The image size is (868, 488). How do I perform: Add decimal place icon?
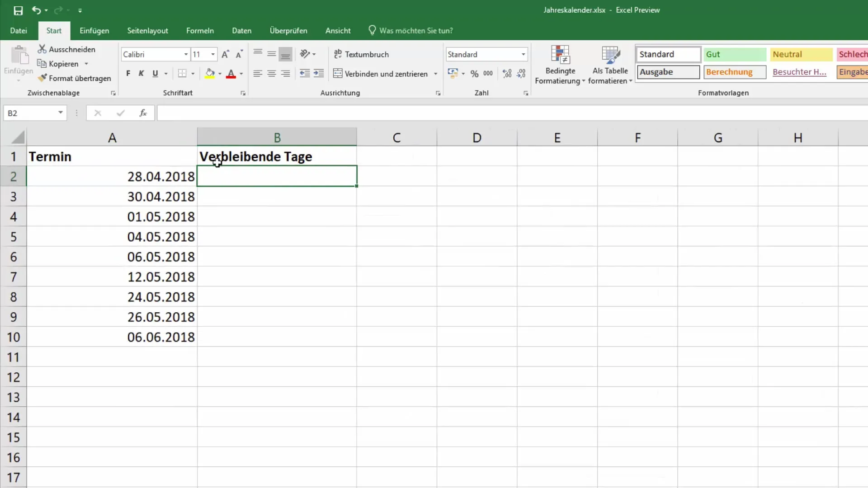(x=507, y=74)
